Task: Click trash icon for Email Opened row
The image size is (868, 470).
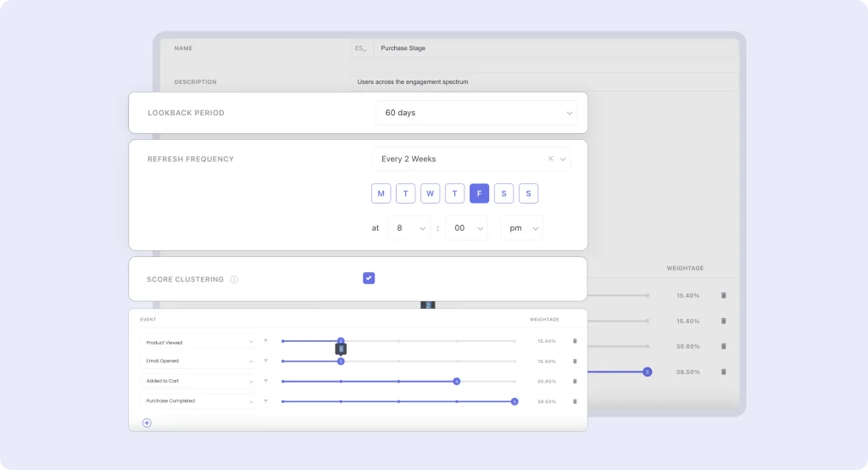Action: (x=575, y=361)
